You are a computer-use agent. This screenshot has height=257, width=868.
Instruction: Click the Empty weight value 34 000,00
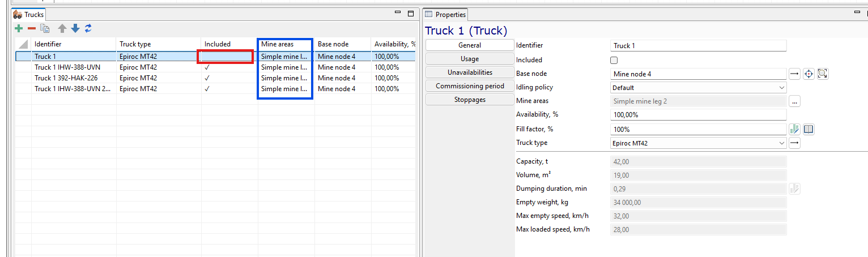pos(699,203)
